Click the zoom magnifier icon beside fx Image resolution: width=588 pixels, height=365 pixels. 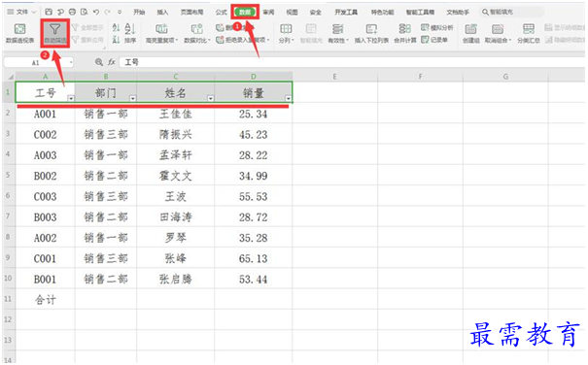[x=98, y=62]
